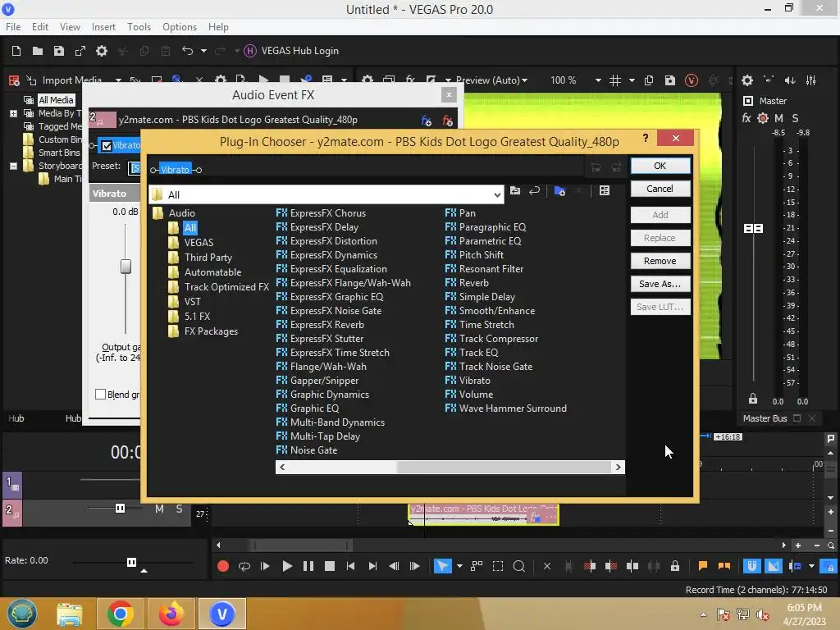This screenshot has width=840, height=630.
Task: Toggle loop playback in transport bar
Action: point(244,566)
